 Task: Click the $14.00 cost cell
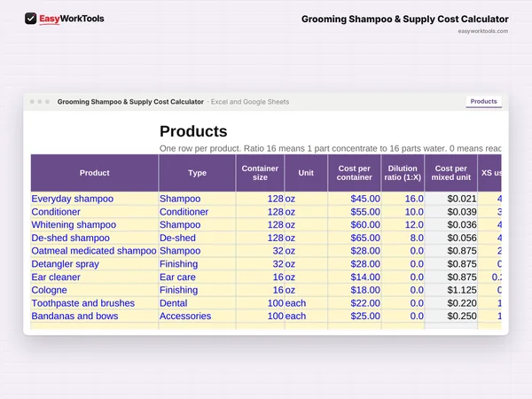pyautogui.click(x=354, y=277)
